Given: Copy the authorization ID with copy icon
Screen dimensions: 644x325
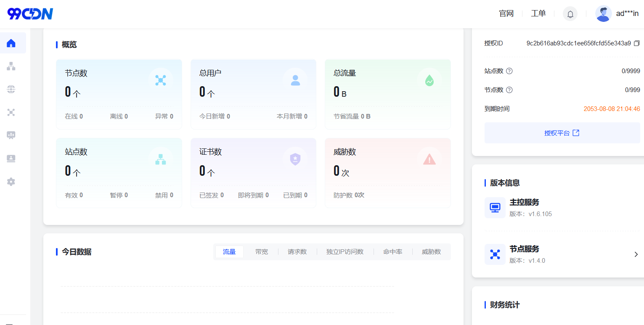Looking at the screenshot, I should [x=637, y=43].
